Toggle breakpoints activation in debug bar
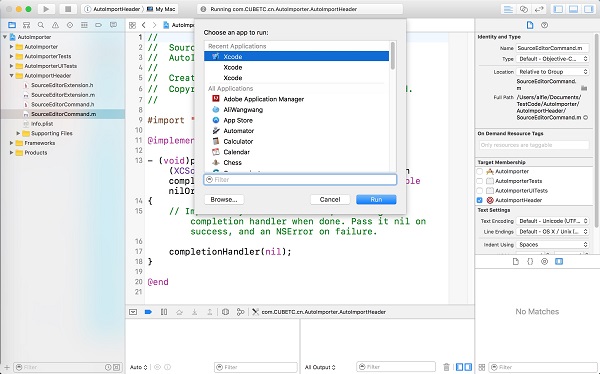The width and height of the screenshot is (600, 374). 148,312
